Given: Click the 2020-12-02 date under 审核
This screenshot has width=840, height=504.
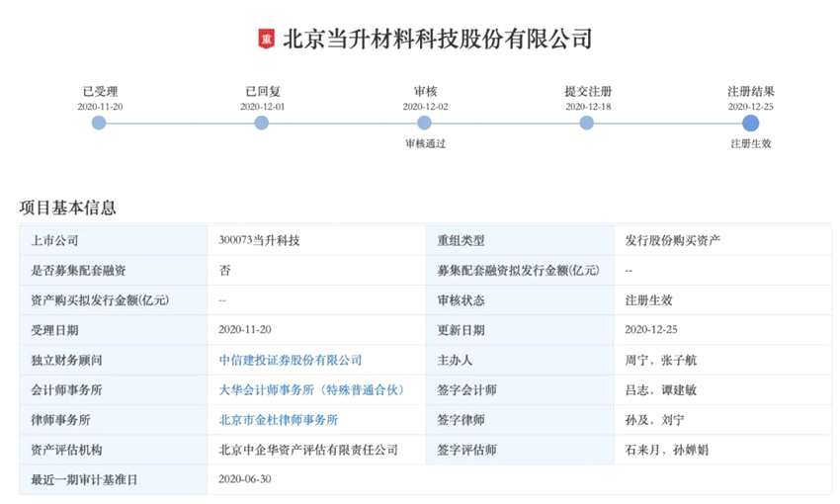Looking at the screenshot, I should (x=425, y=107).
